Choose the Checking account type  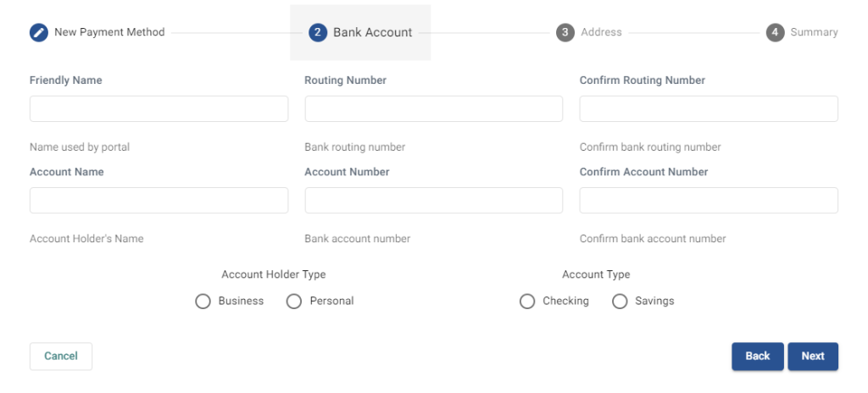click(527, 302)
